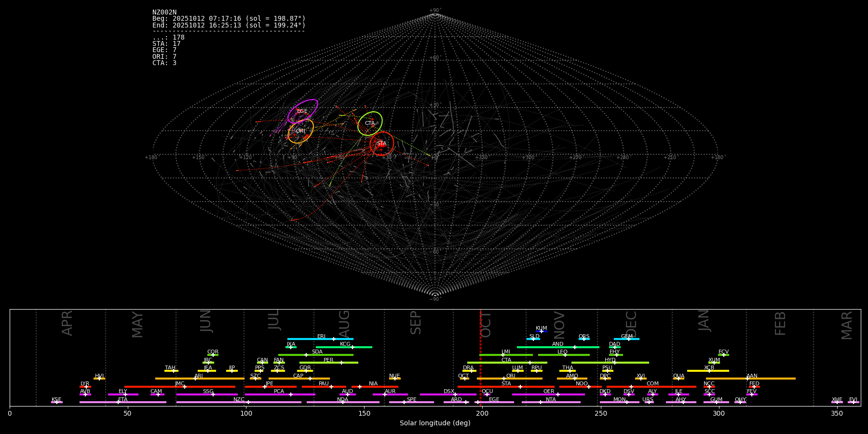This screenshot has height=434, width=868.
Task: Click the DEC month label in timeline
Action: pyautogui.click(x=631, y=324)
